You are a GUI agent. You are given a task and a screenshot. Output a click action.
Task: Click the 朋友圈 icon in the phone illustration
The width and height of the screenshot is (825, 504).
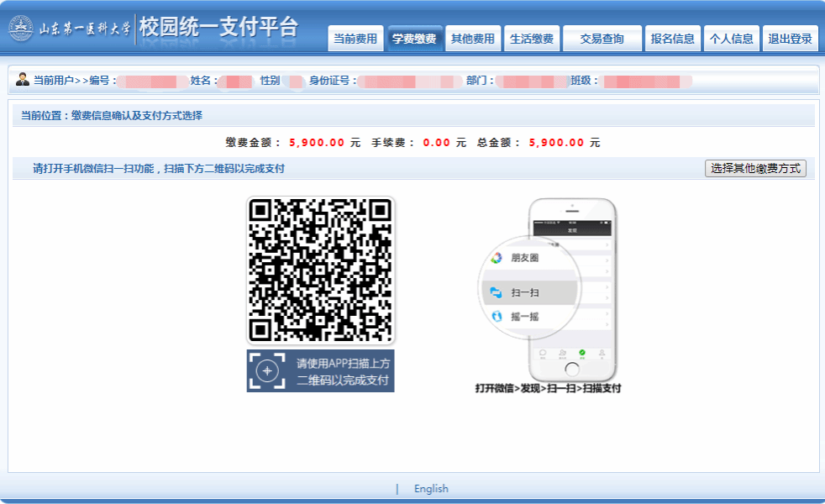pyautogui.click(x=497, y=258)
